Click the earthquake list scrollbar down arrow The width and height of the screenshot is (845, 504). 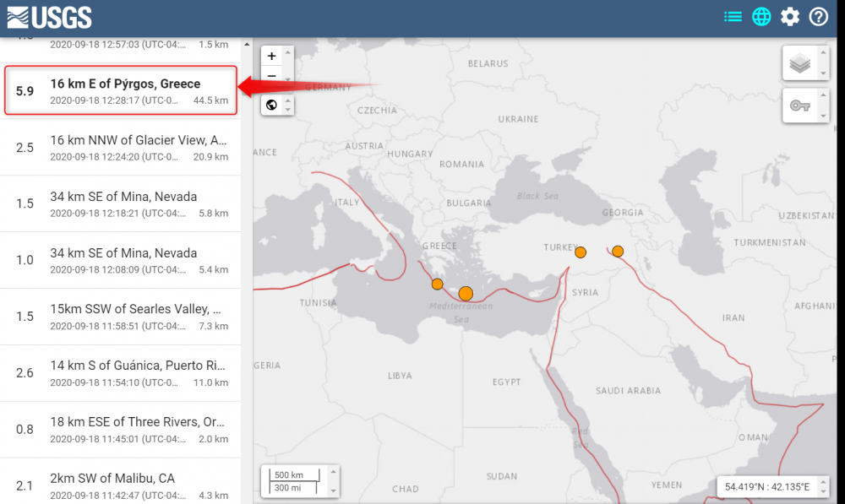pos(247,497)
